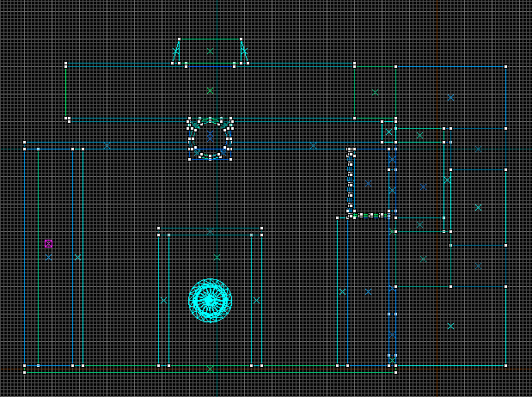Image resolution: width=532 pixels, height=397 pixels.
Task: Select the cyan circular wireframe object
Action: point(210,300)
